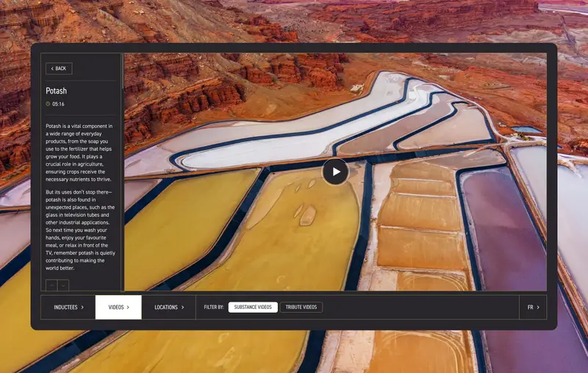Click the scroll up arrow under description
This screenshot has width=588, height=373.
[51, 285]
